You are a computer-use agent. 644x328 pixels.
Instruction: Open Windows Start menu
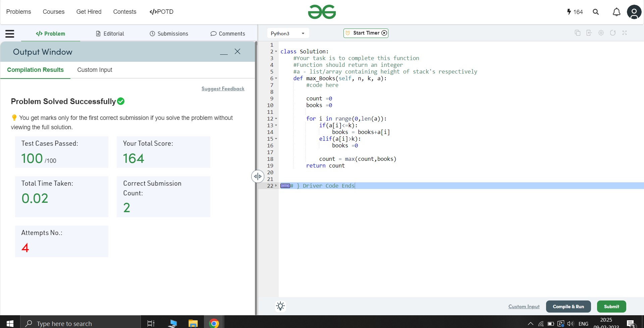pyautogui.click(x=10, y=323)
